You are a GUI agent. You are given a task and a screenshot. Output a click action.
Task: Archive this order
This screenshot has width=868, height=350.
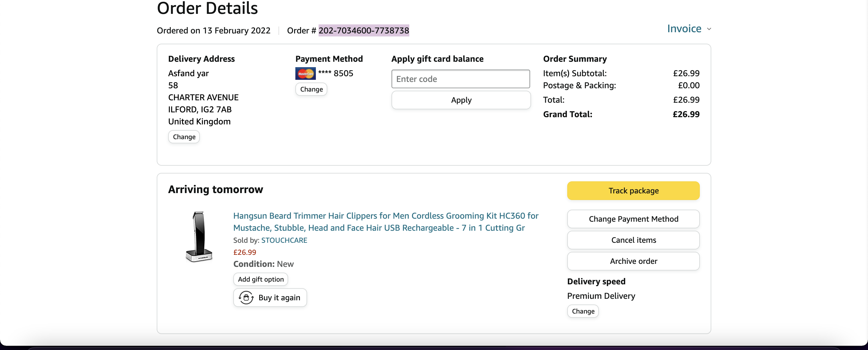click(x=633, y=261)
